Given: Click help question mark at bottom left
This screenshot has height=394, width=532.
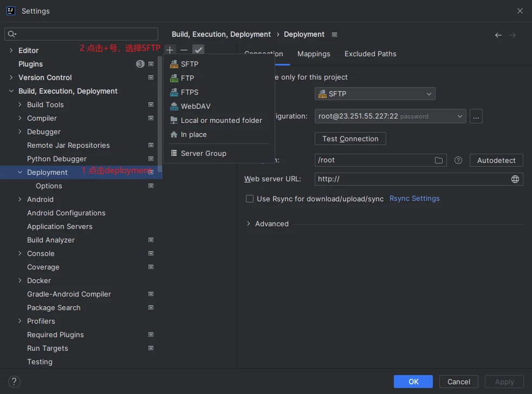Looking at the screenshot, I should 14,382.
